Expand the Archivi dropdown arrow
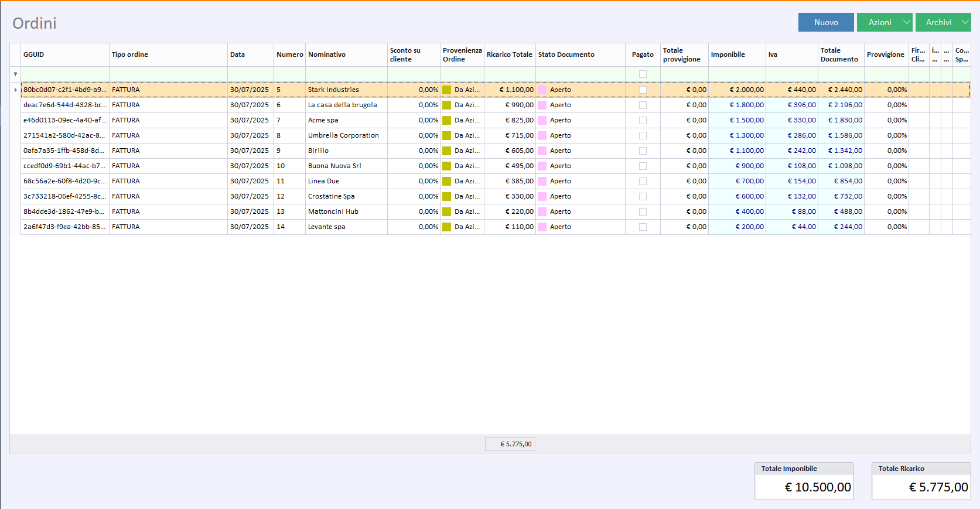This screenshot has height=509, width=980. coord(965,22)
